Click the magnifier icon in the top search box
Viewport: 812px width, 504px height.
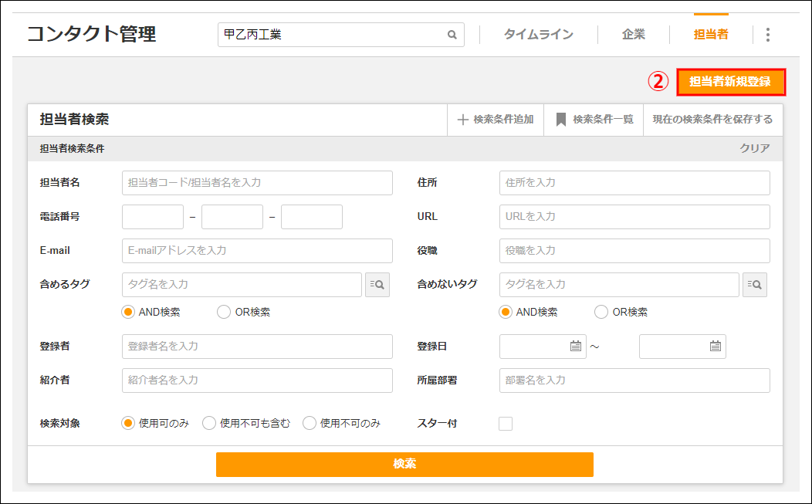[452, 35]
